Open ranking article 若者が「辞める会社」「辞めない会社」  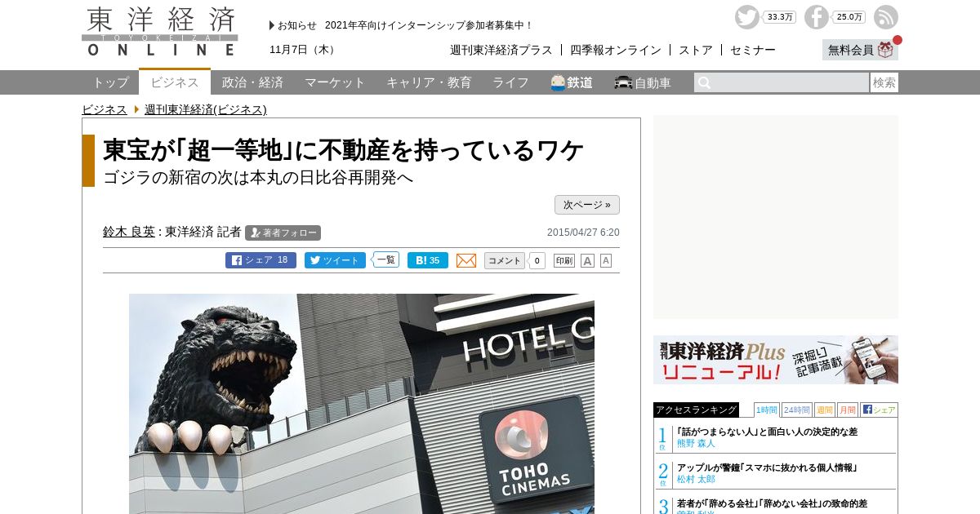(772, 503)
